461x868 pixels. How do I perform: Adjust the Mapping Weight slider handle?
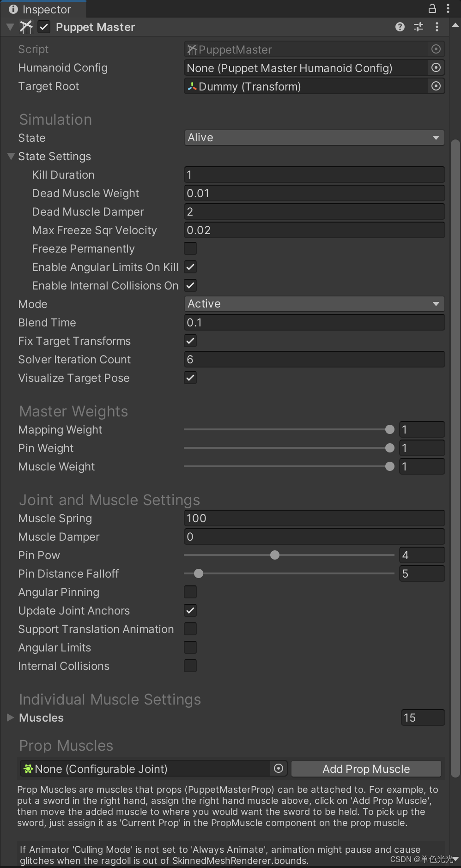pyautogui.click(x=390, y=429)
